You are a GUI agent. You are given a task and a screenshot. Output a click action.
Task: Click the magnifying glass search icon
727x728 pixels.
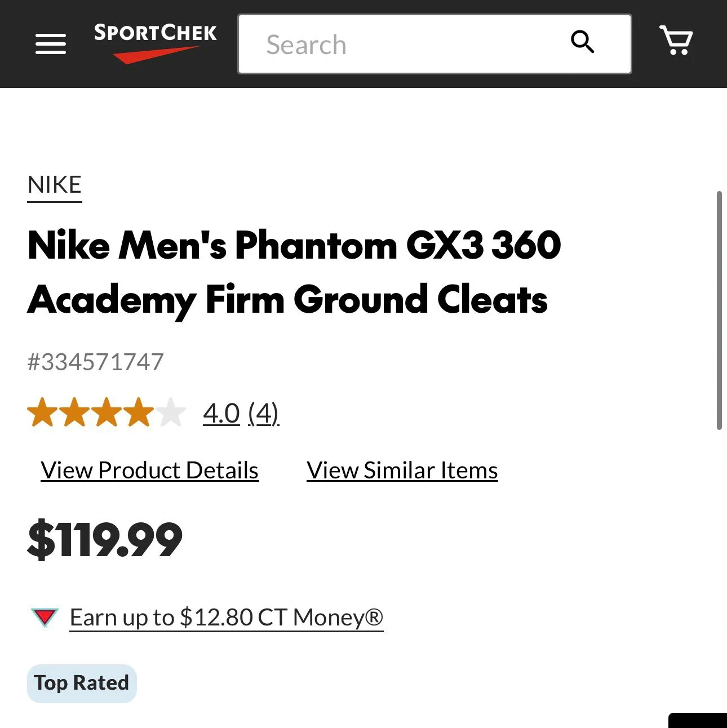coord(582,42)
